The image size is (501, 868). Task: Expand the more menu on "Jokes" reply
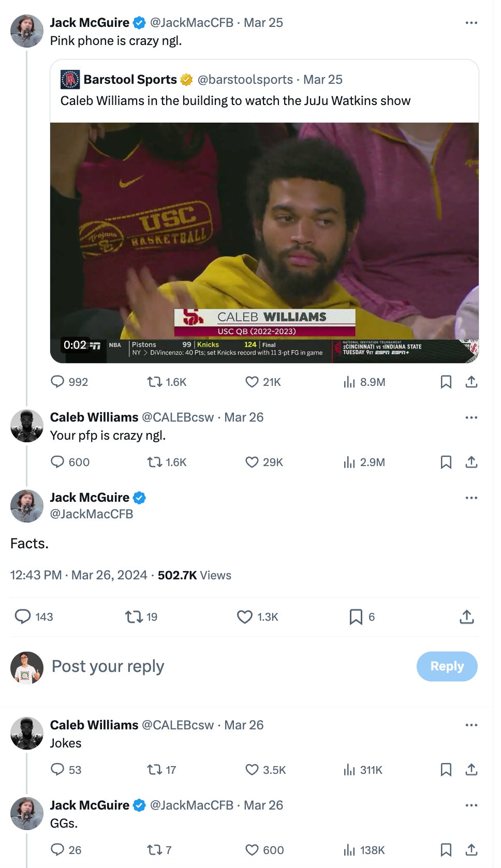tap(471, 725)
